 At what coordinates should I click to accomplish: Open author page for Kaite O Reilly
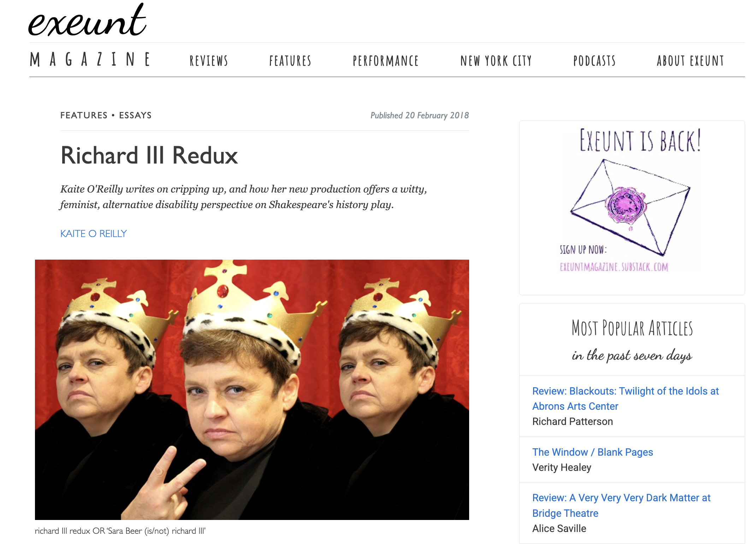coord(93,233)
